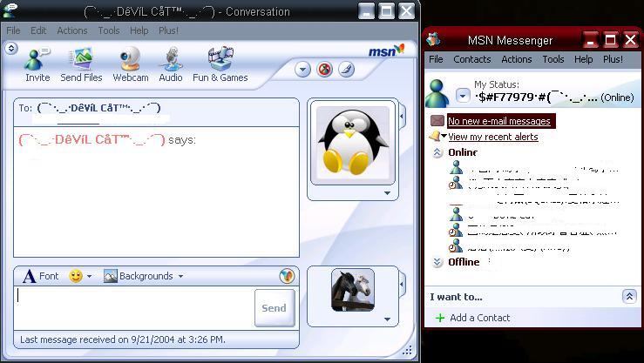Open the Font settings
This screenshot has height=363, width=644.
40,276
